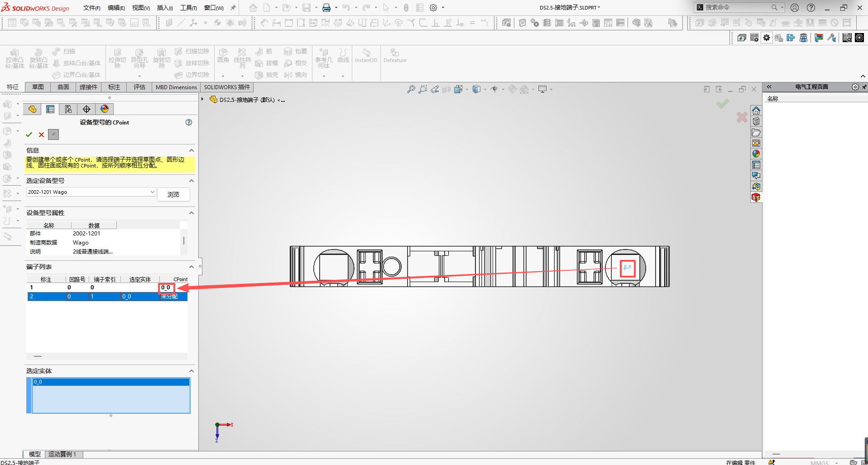Toggle the pin next to the 窗口 menu

coord(233,8)
